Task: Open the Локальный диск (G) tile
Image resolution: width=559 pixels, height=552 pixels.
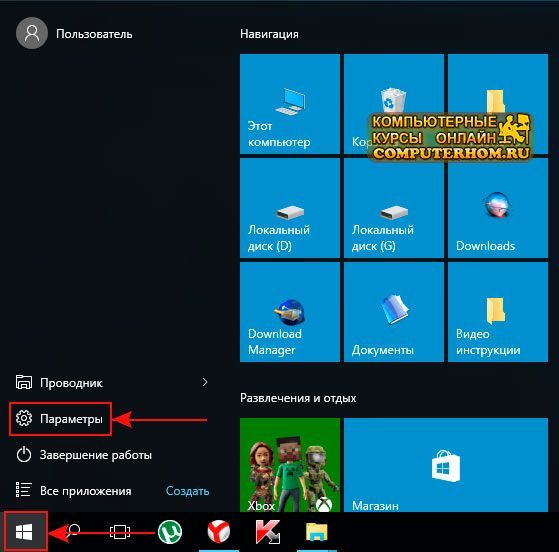Action: coord(394,208)
